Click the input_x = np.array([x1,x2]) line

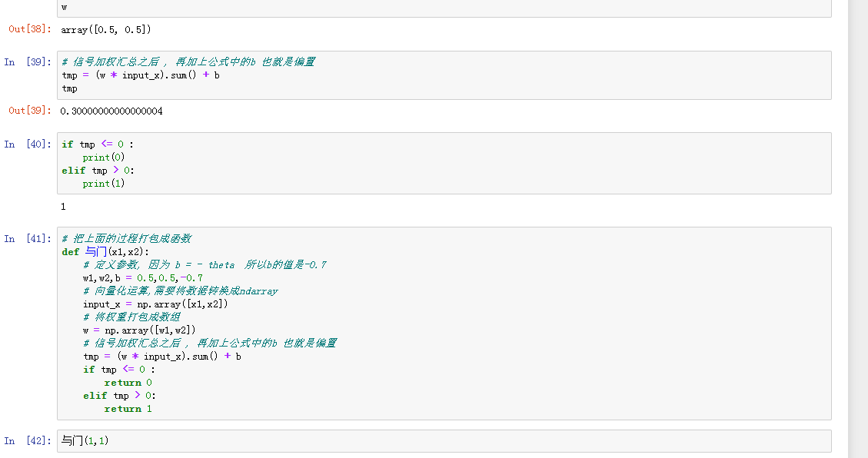tap(155, 304)
